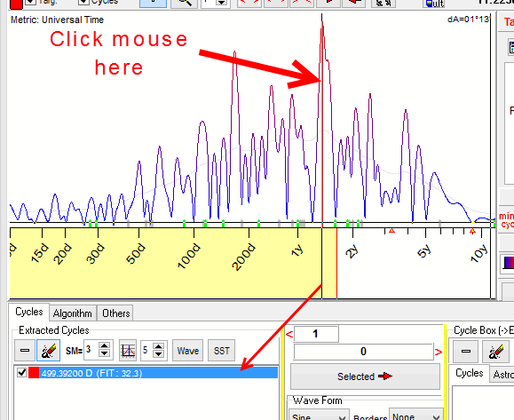Switch to the Algorithm tab
The height and width of the screenshot is (420, 514).
tap(73, 313)
